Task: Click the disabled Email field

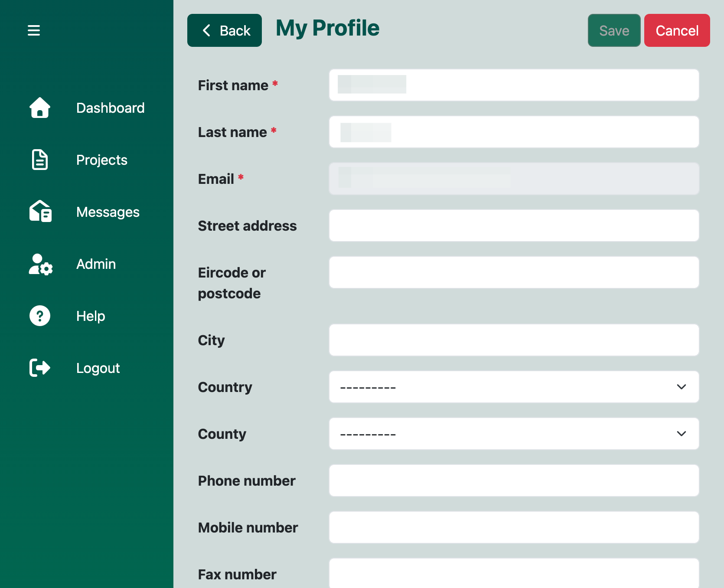Action: [514, 179]
